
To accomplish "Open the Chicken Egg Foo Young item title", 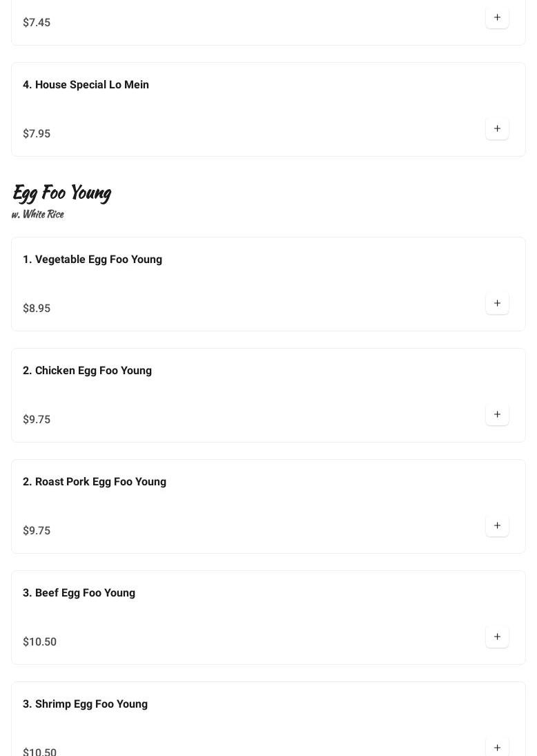I will coord(87,370).
